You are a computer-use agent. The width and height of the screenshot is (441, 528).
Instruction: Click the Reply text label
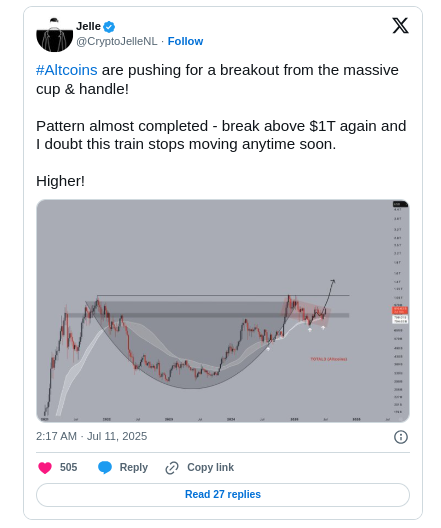tap(134, 468)
